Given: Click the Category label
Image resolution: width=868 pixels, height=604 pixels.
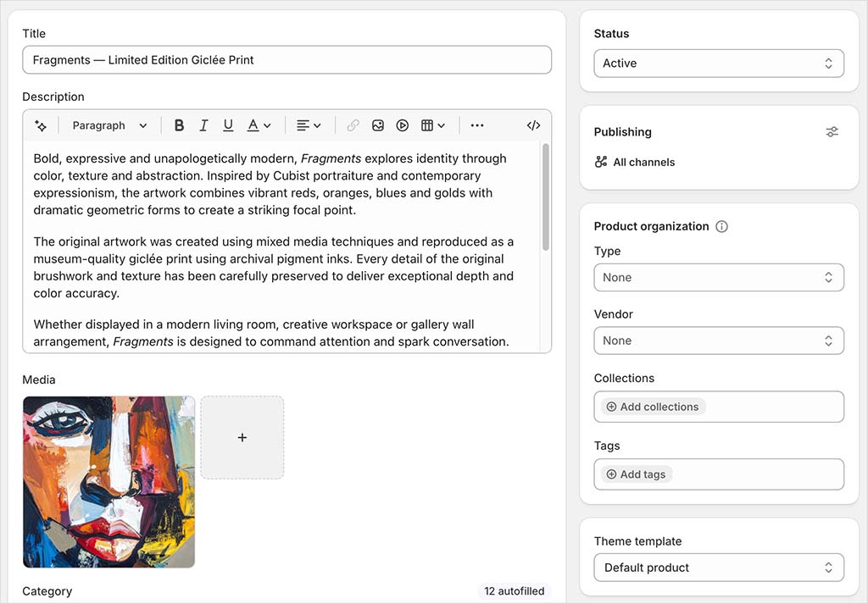Looking at the screenshot, I should [47, 591].
